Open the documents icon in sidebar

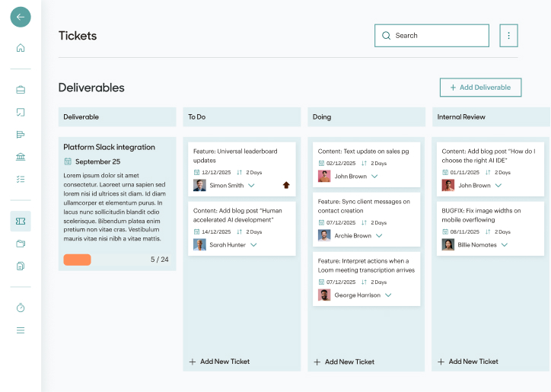click(x=21, y=266)
